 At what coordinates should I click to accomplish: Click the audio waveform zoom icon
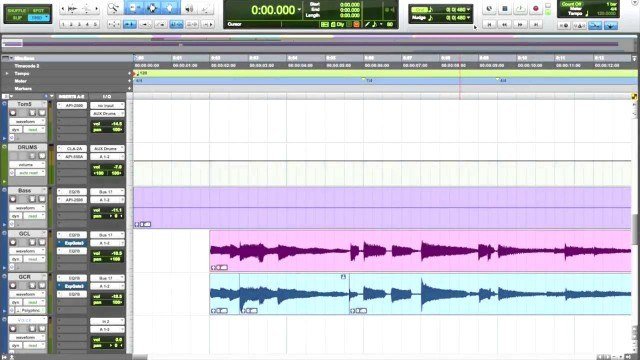pos(73,9)
